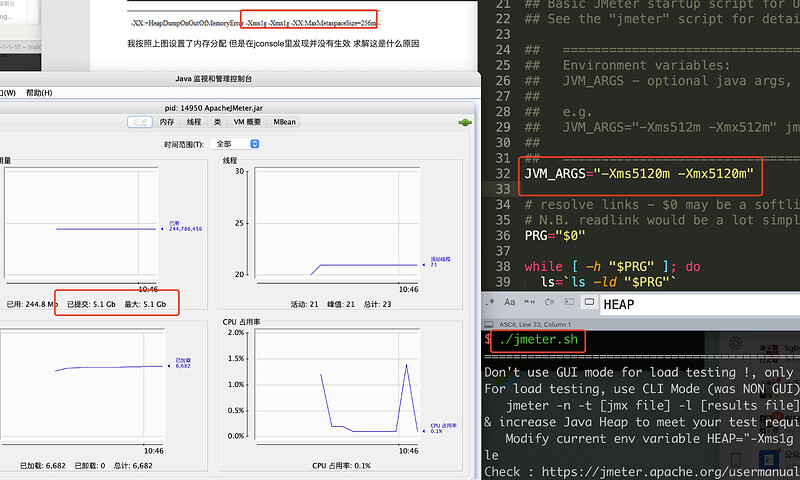The image size is (800, 480).
Task: Click the CPU usage chart plot area
Action: point(337,386)
